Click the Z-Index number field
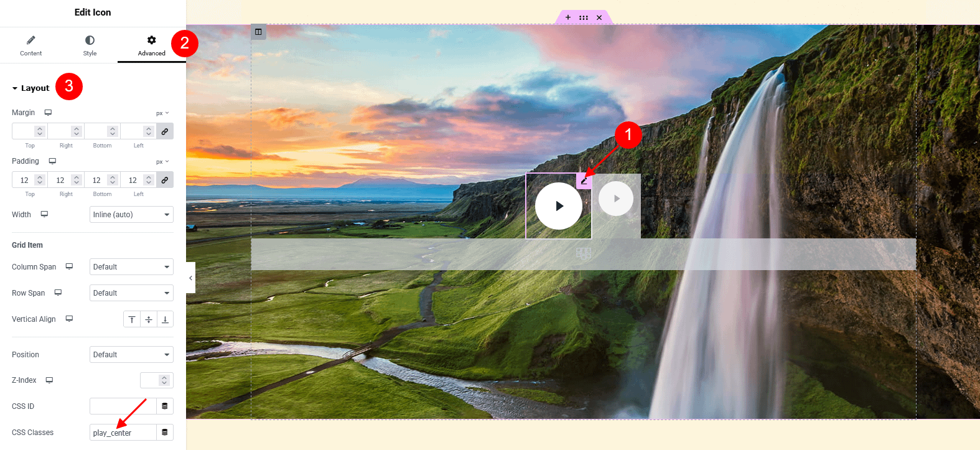Screen dimensions: 980x450 [156, 380]
